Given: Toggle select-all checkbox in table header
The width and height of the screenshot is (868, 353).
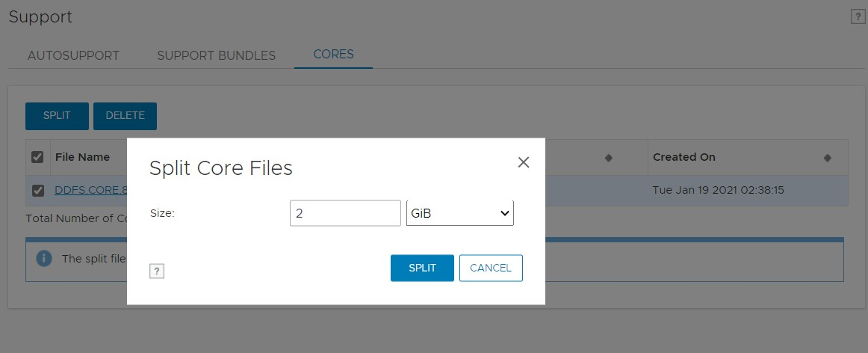Looking at the screenshot, I should pyautogui.click(x=37, y=157).
